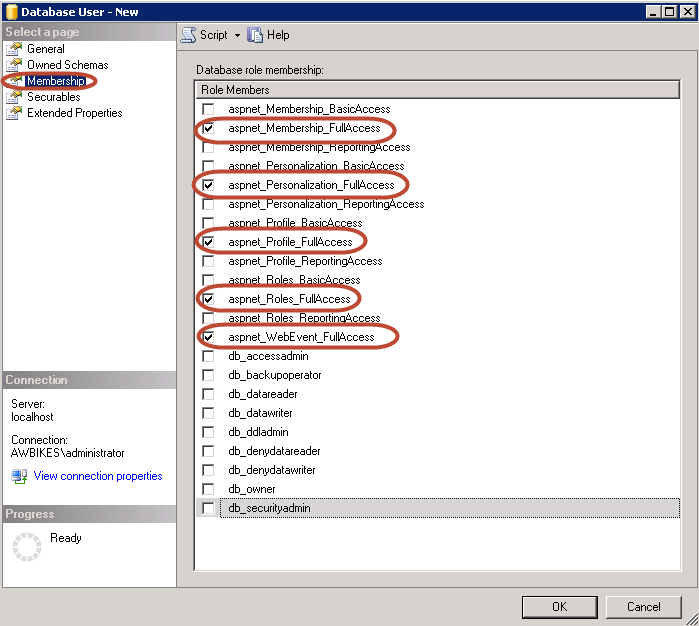This screenshot has height=626, width=699.
Task: Check the aspnet_Roles_BasicAccess checkbox
Action: [208, 280]
